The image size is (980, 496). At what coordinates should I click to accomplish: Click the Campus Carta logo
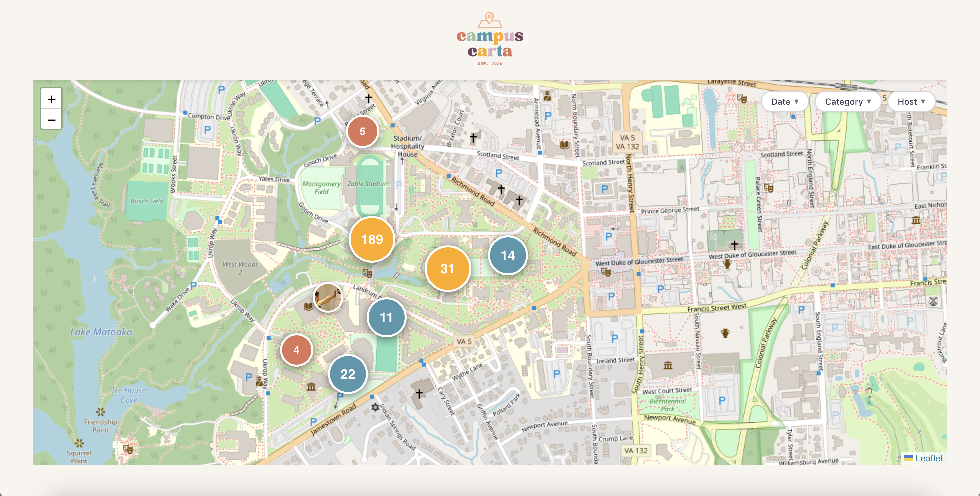[x=490, y=43]
